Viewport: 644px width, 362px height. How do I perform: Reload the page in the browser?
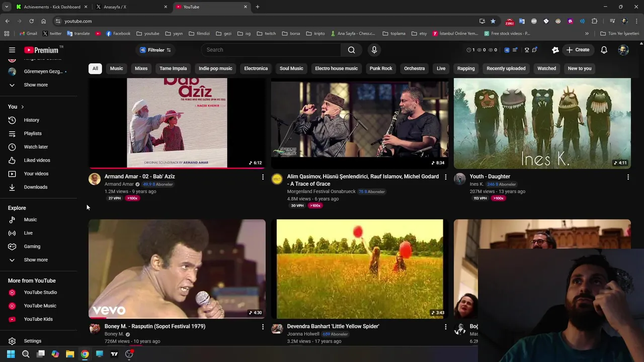coord(31,21)
